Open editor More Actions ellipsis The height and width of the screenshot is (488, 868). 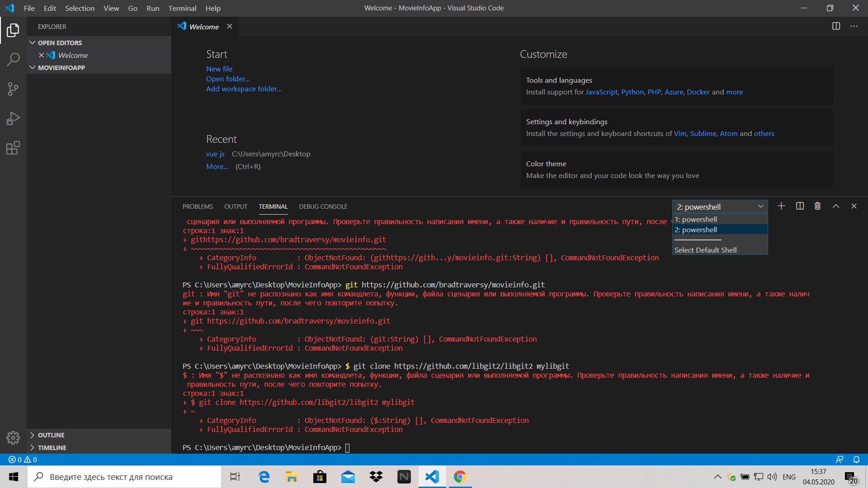coord(854,26)
